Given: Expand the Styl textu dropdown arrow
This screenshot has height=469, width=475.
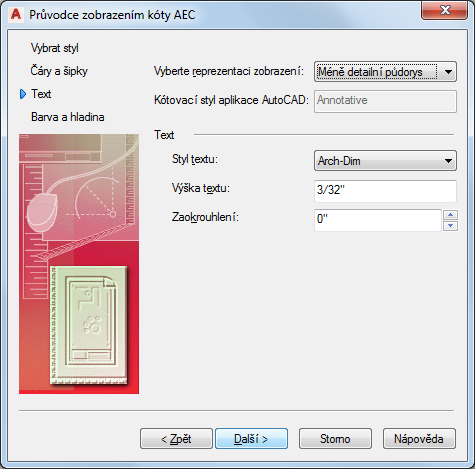Looking at the screenshot, I should [448, 161].
